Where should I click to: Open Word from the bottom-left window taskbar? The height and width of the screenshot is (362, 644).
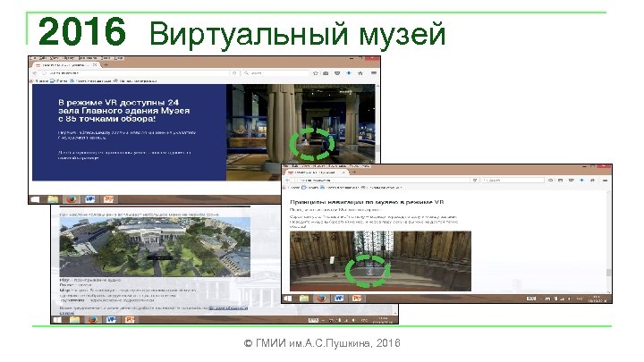coord(111,319)
